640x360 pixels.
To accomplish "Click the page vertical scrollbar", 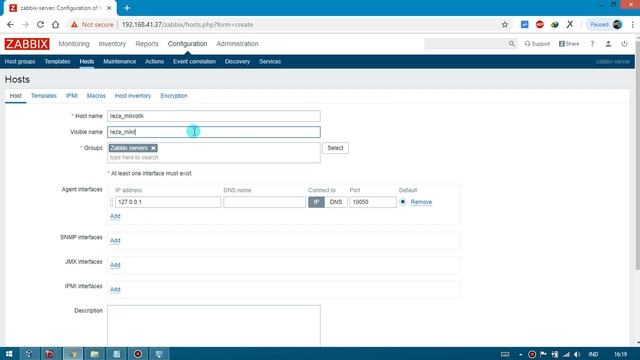I will (x=637, y=155).
